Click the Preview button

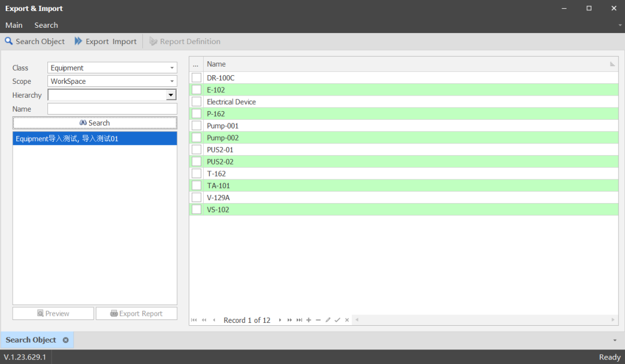click(x=53, y=314)
